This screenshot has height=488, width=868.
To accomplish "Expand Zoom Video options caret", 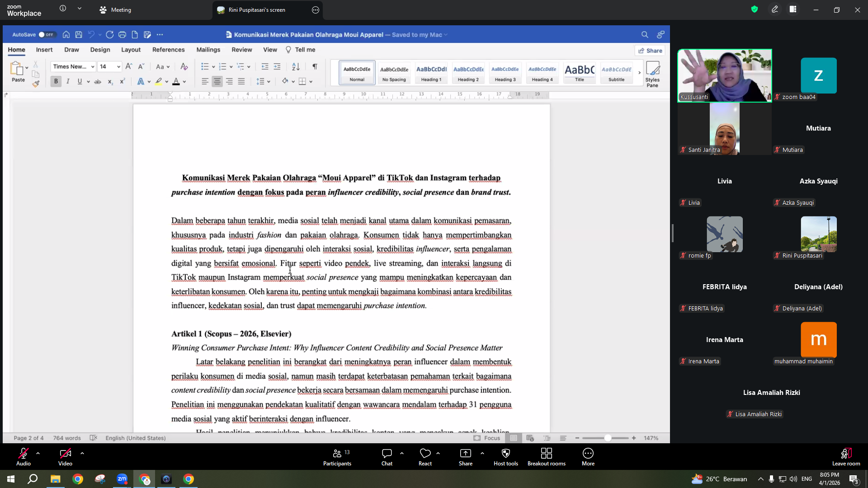I will (x=82, y=453).
